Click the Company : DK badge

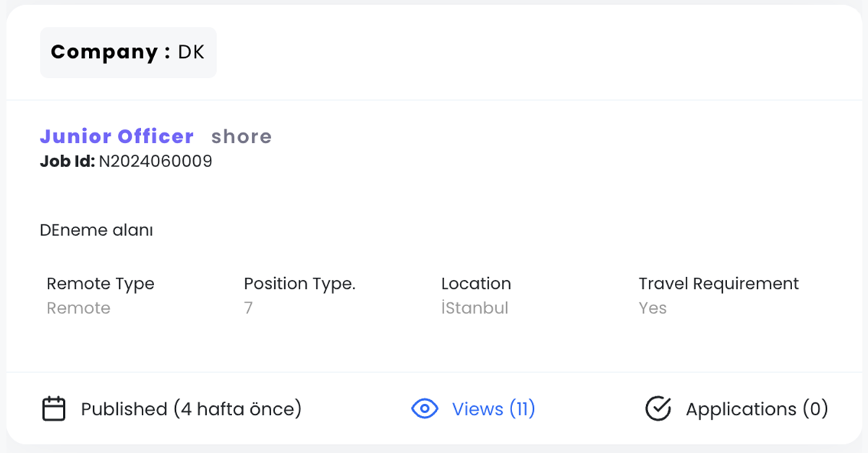pyautogui.click(x=128, y=52)
